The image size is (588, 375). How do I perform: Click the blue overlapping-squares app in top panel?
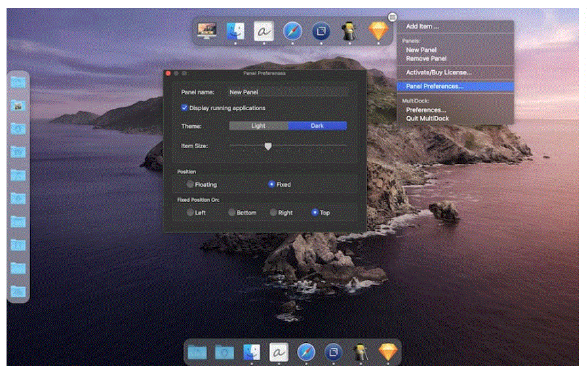click(321, 31)
